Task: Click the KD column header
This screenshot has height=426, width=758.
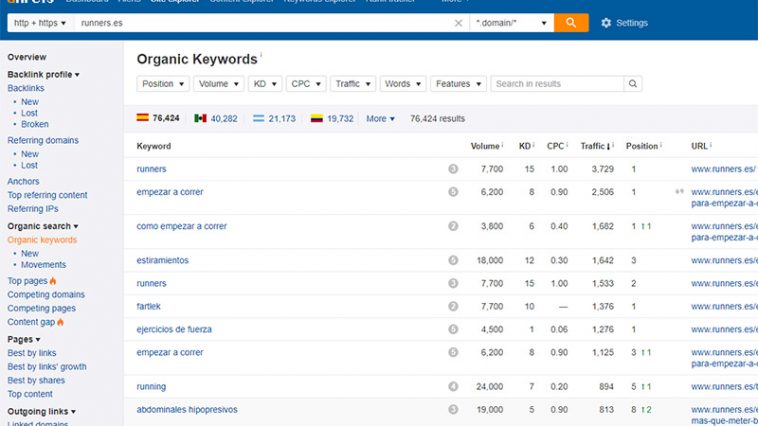Action: [x=526, y=146]
